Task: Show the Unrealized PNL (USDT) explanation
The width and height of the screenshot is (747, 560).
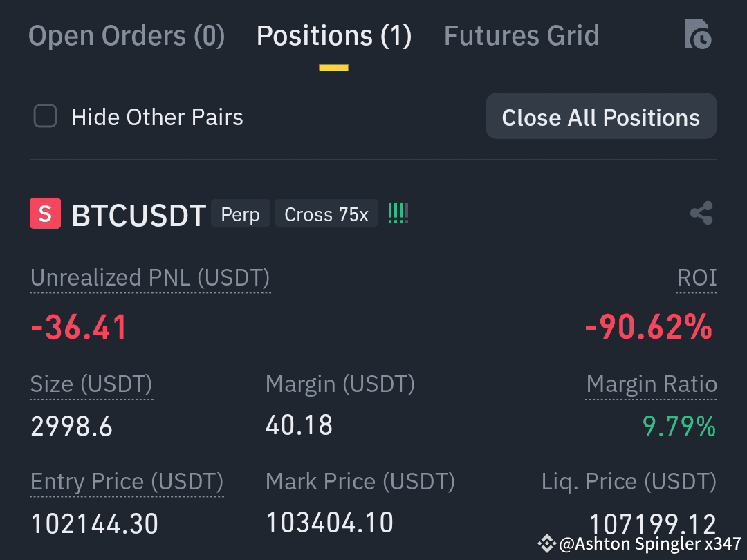Action: coord(150,278)
